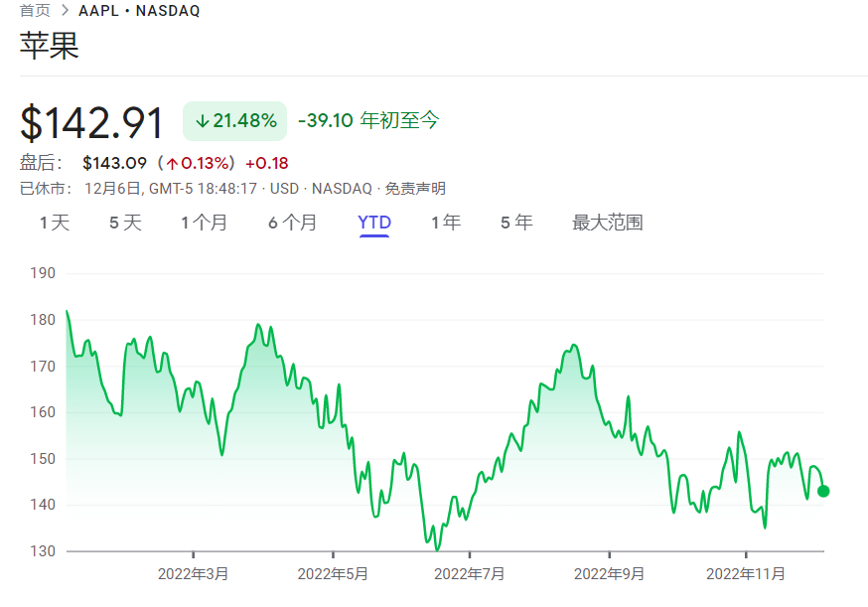The width and height of the screenshot is (868, 607).
Task: Click the after-hours +0.18 change value
Action: (267, 163)
